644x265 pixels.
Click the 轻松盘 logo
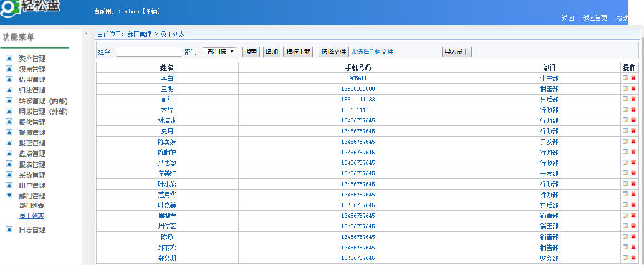pos(30,8)
